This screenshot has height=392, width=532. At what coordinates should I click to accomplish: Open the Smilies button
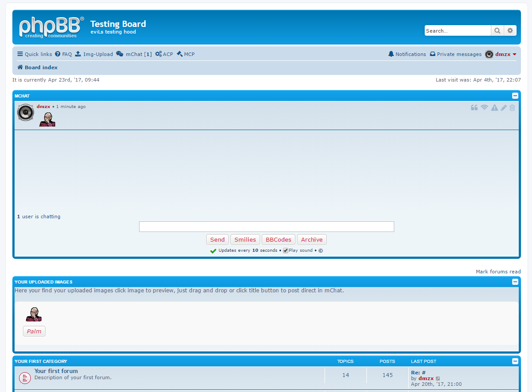point(245,239)
